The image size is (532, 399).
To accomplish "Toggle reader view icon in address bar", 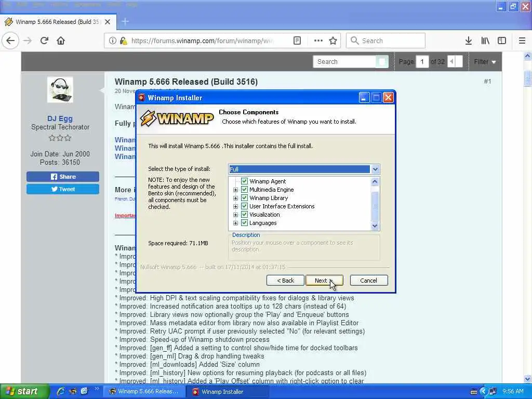I will click(297, 41).
